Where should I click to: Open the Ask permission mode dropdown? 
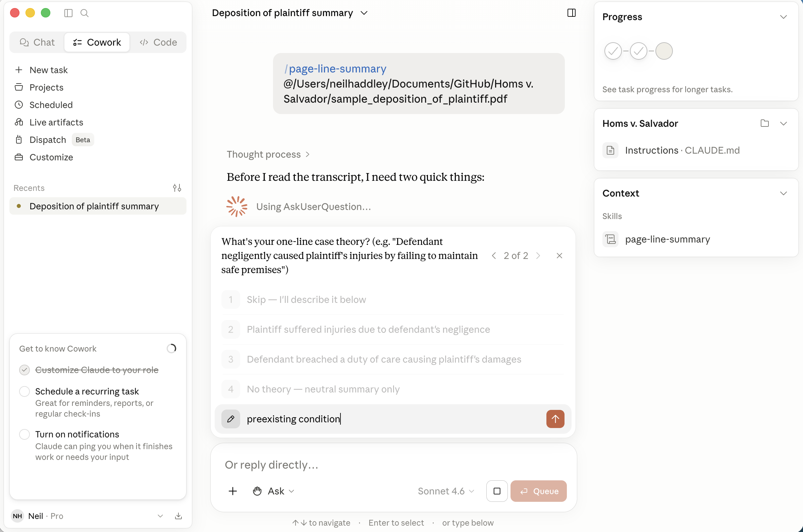point(274,491)
